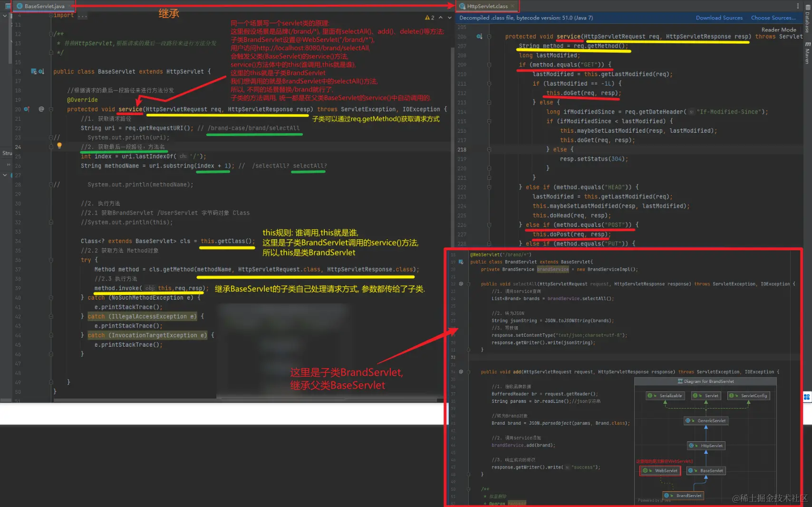
Task: Expand the folded import block
Action: [x=51, y=15]
